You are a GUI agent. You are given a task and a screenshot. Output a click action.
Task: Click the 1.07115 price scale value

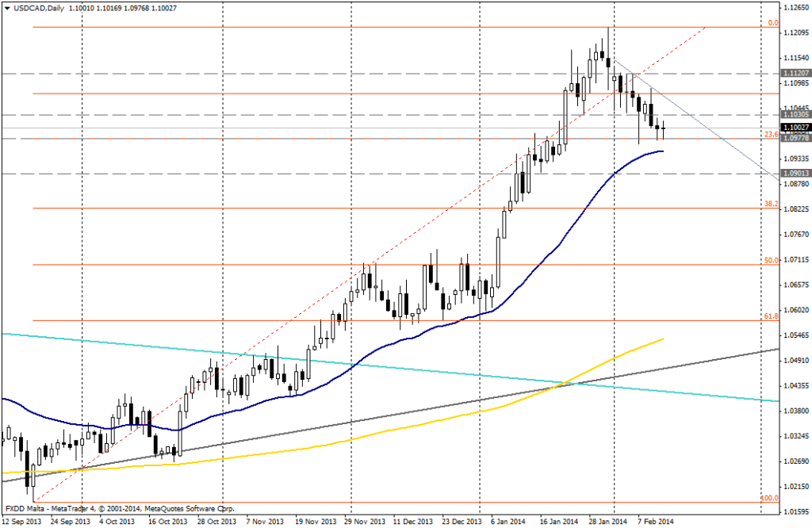795,259
